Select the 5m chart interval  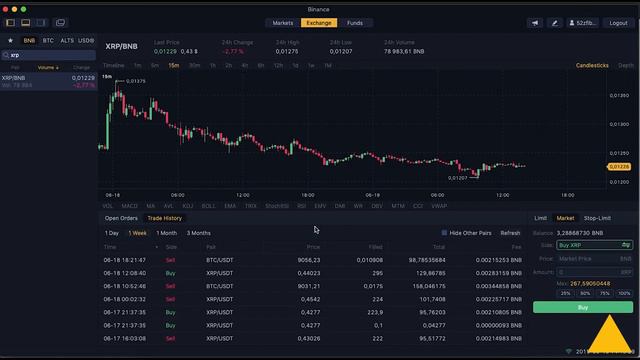pyautogui.click(x=155, y=65)
